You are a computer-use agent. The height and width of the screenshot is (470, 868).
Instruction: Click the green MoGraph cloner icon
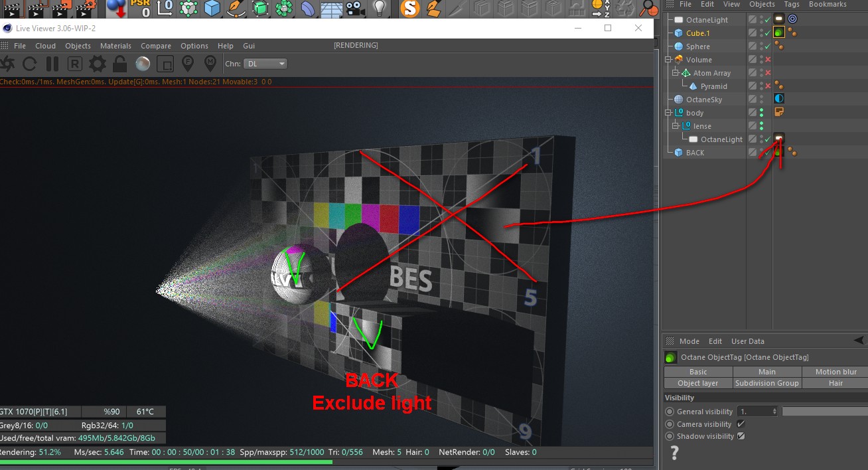(285, 8)
